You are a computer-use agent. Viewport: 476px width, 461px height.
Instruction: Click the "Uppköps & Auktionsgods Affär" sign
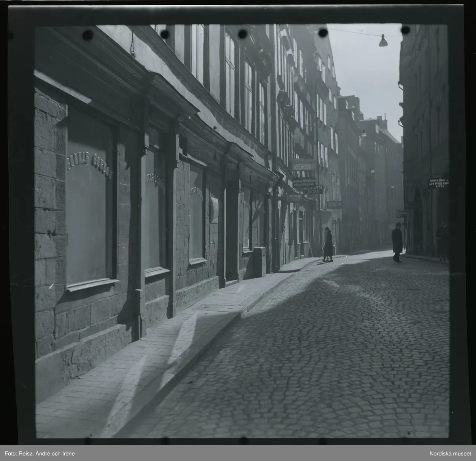[x=438, y=182]
